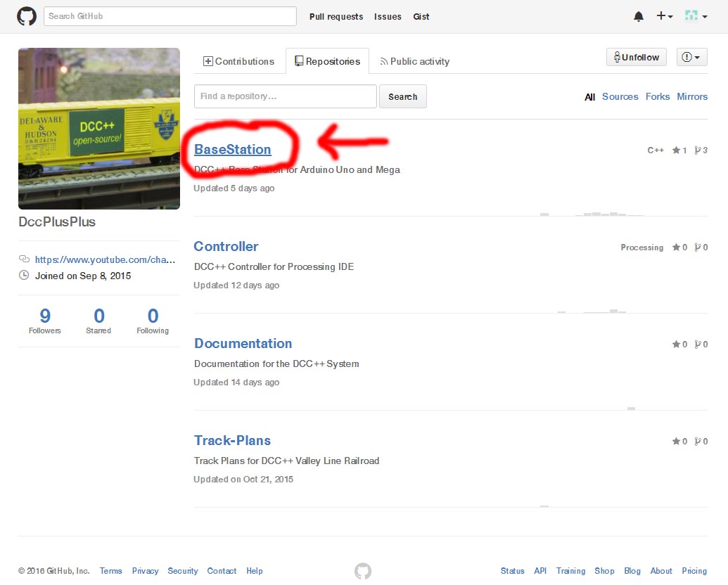Click the Track-Plans fork count icon

click(701, 442)
